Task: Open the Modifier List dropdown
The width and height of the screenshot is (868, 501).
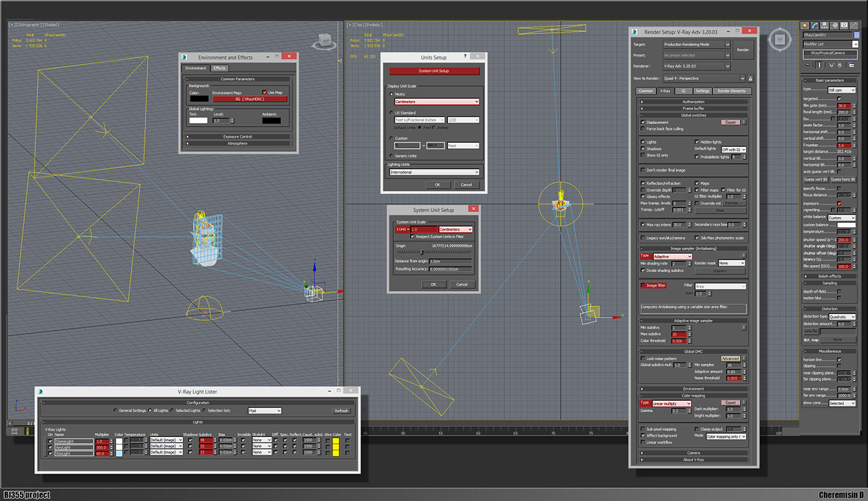Action: [829, 44]
